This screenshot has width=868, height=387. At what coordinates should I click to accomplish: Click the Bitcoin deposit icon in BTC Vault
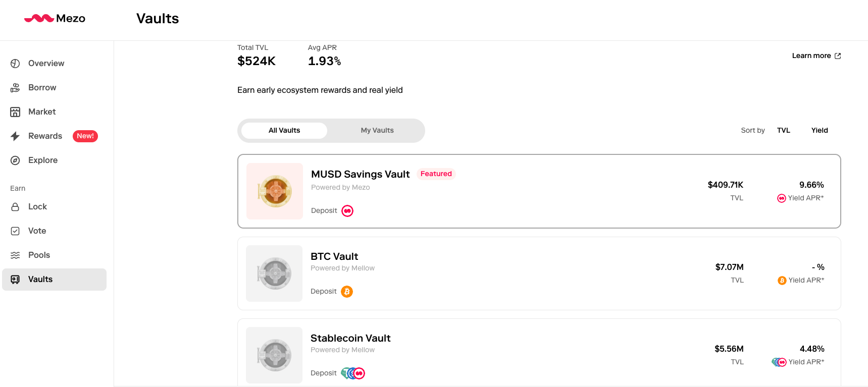click(x=347, y=292)
